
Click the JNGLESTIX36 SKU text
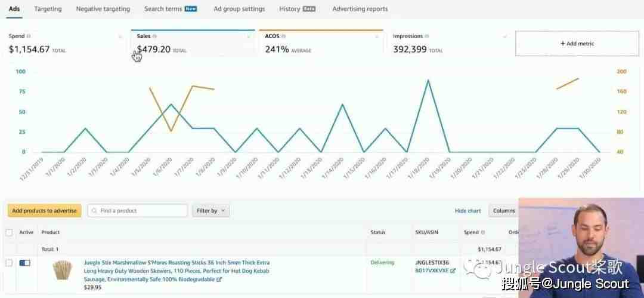[x=432, y=263]
